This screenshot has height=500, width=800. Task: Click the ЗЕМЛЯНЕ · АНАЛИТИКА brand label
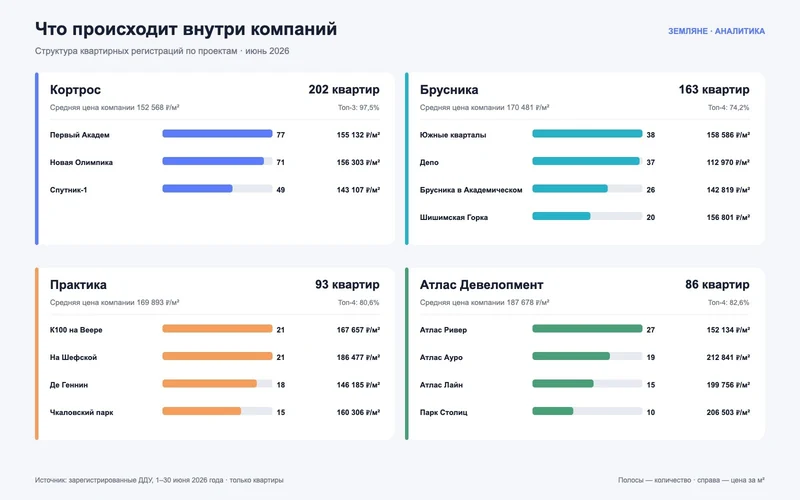point(716,31)
